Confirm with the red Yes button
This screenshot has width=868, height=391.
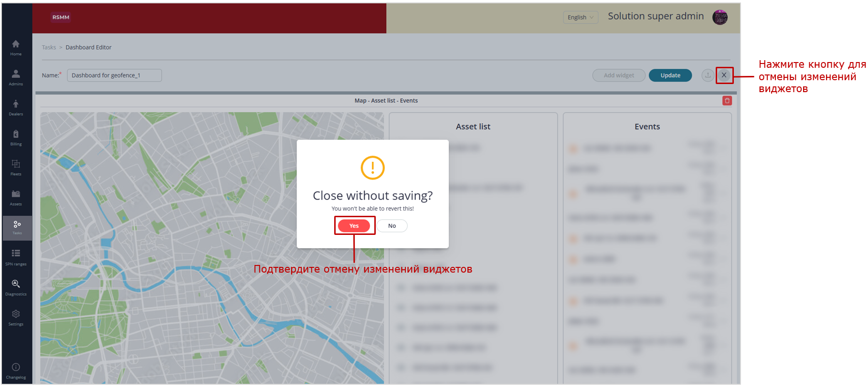(354, 226)
